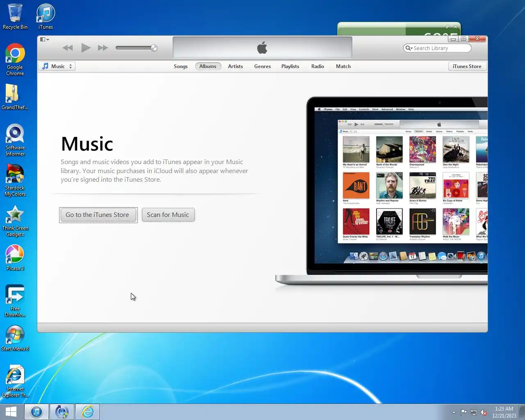
Task: Click the muted speaker tray icon
Action: pos(484,412)
